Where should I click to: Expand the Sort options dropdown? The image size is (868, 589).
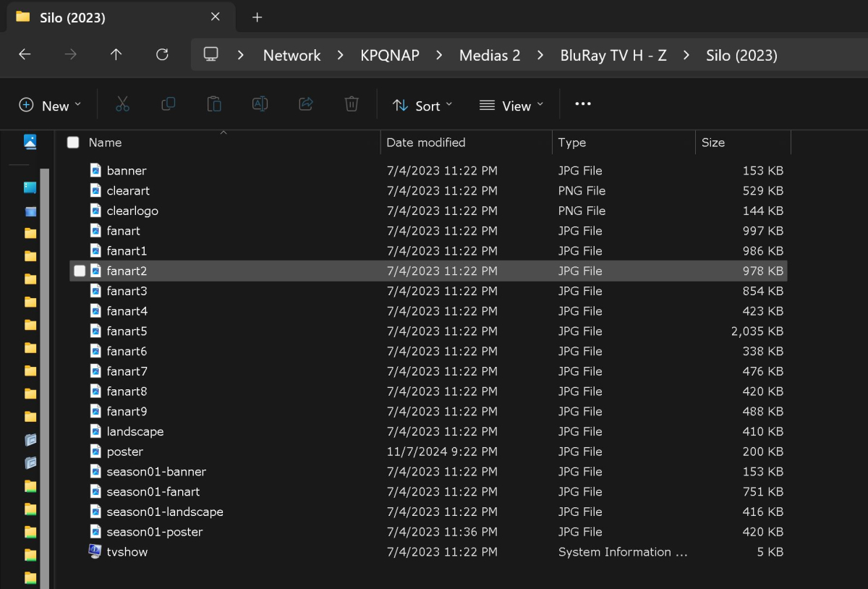coord(422,106)
